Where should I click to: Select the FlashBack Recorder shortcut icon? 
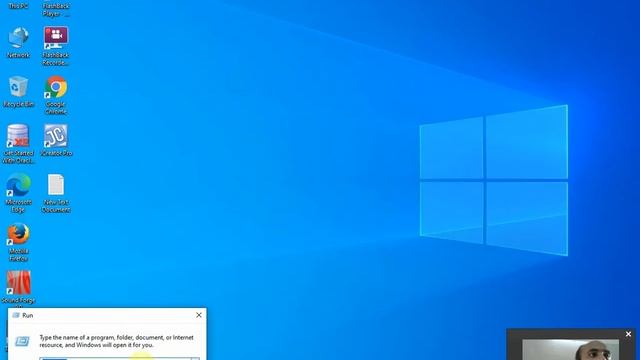[56, 46]
